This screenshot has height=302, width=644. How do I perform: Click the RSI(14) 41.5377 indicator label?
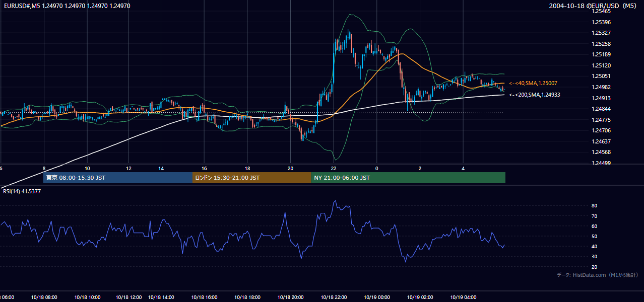(22, 191)
